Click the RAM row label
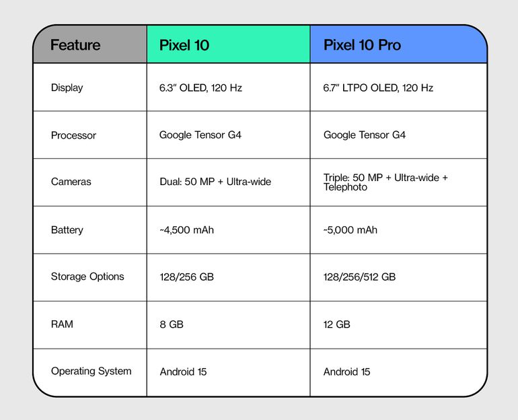 [62, 324]
